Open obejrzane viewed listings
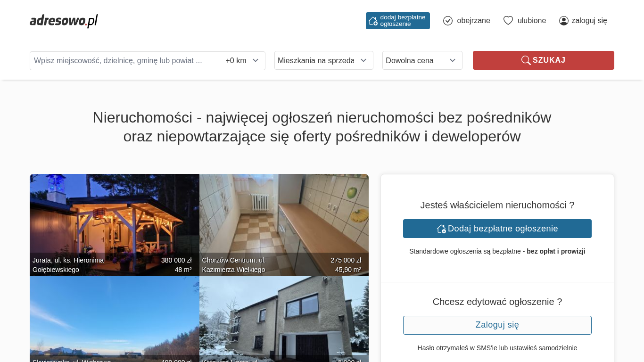Viewport: 644px width, 362px height. [x=473, y=21]
